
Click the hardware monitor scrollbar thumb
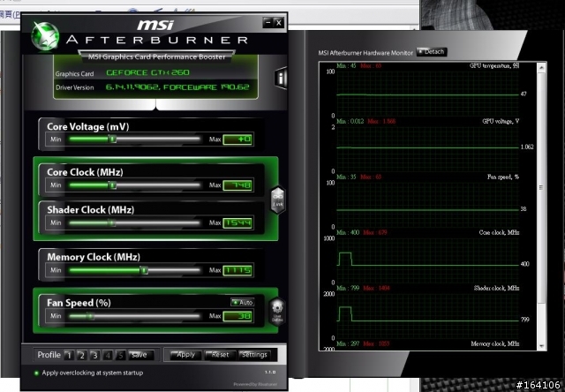pyautogui.click(x=541, y=187)
